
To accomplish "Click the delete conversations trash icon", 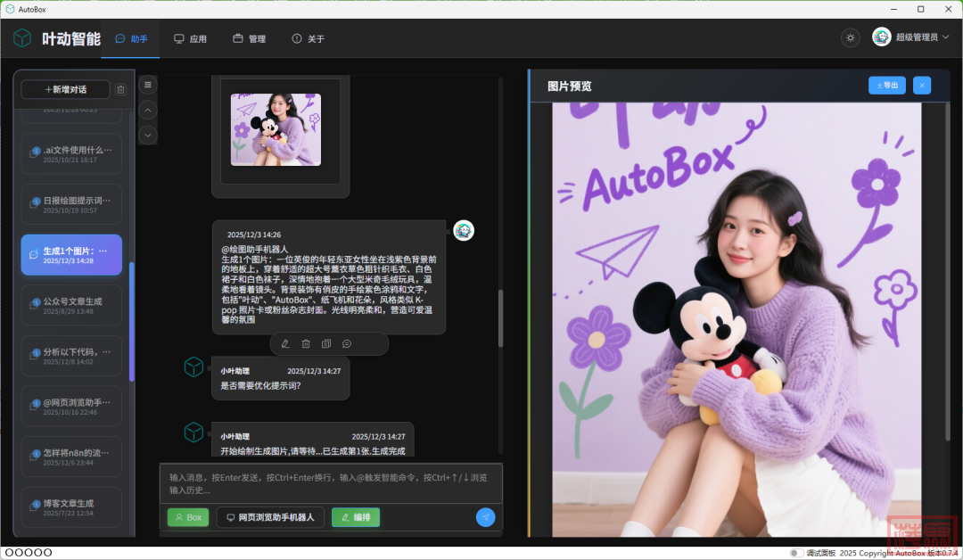I will click(121, 89).
